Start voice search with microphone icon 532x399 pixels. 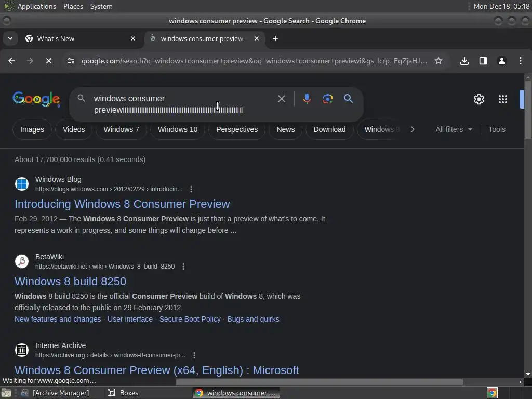[x=307, y=99]
